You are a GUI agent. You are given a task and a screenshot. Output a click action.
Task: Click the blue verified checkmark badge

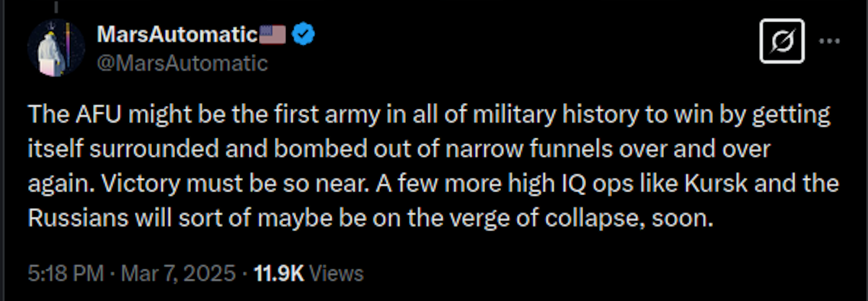[x=303, y=35]
